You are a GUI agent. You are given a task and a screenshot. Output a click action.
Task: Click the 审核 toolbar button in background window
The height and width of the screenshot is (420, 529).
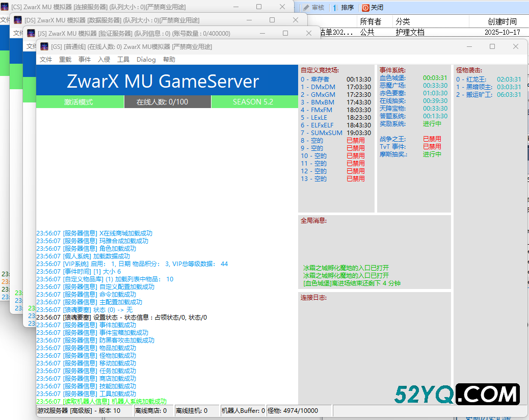pyautogui.click(x=314, y=8)
